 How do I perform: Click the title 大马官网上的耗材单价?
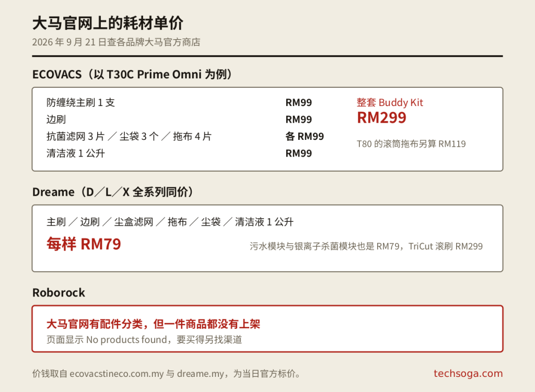[x=108, y=23]
